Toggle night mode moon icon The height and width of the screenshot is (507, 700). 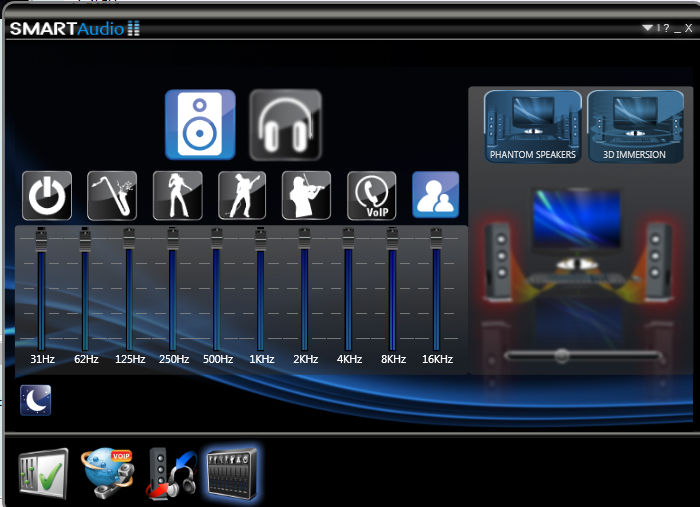pos(36,400)
